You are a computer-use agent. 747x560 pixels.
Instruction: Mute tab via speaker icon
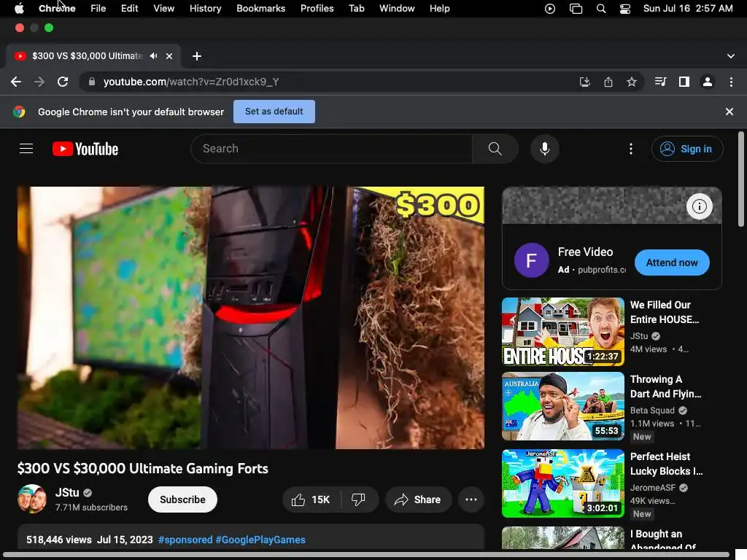tap(153, 56)
